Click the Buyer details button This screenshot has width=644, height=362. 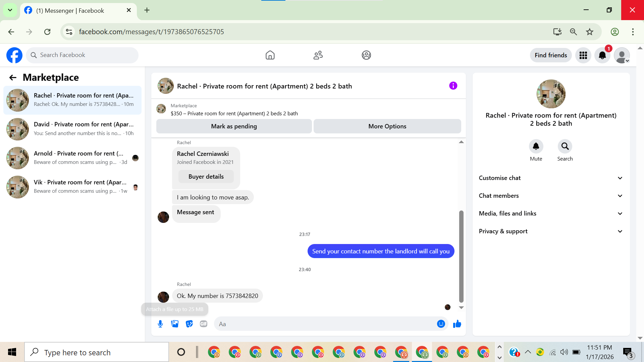(206, 177)
